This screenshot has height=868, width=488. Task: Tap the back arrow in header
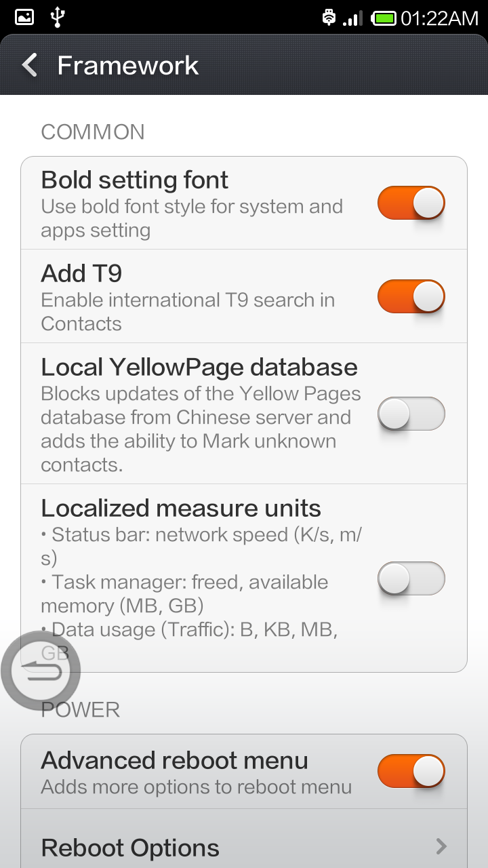(30, 66)
